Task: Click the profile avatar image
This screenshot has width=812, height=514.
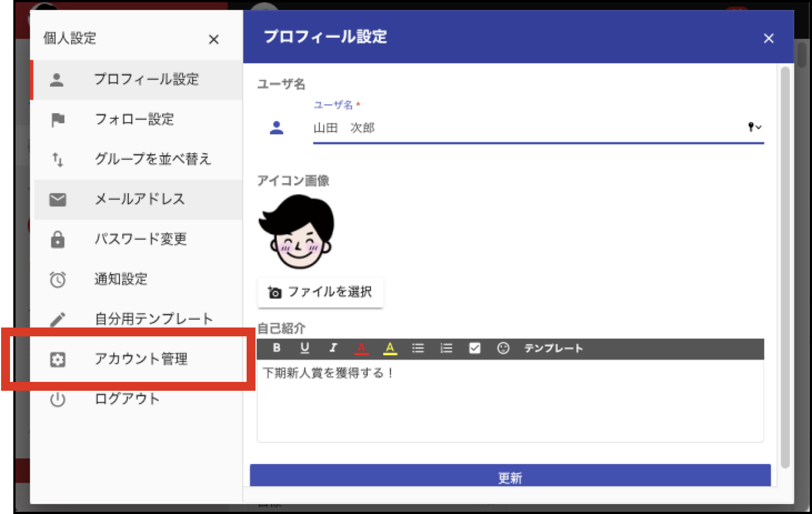Action: click(296, 232)
